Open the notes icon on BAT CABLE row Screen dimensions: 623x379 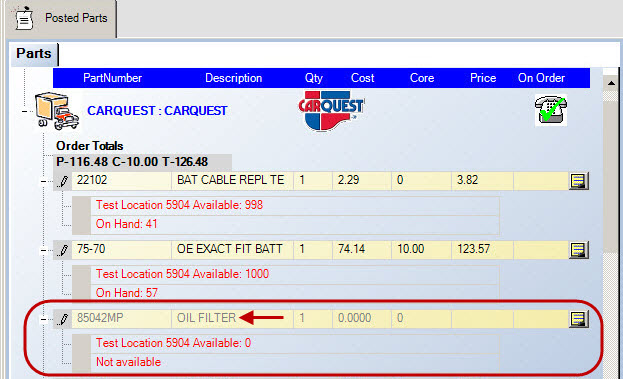pyautogui.click(x=578, y=181)
